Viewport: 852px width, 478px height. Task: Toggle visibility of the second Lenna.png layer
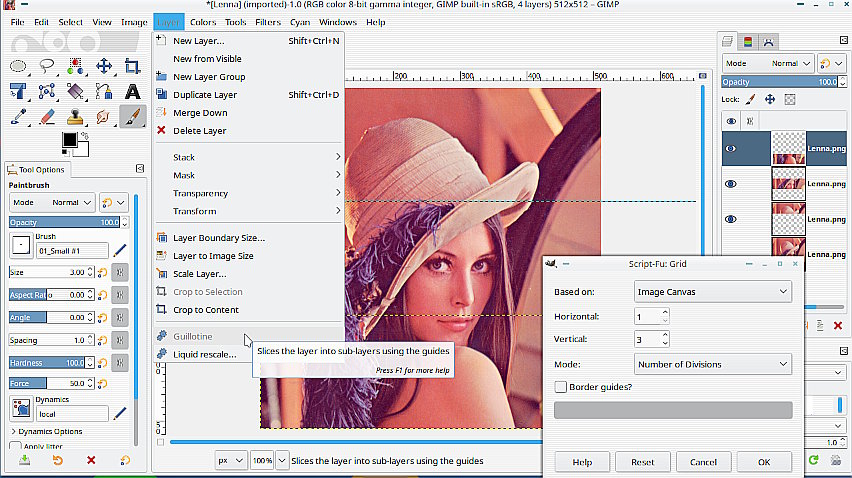click(x=731, y=184)
